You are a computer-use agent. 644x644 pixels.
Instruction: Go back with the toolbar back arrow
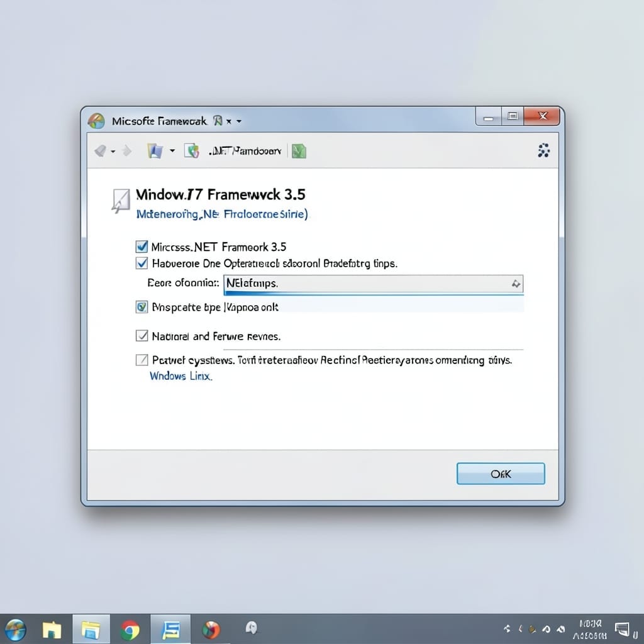[100, 151]
